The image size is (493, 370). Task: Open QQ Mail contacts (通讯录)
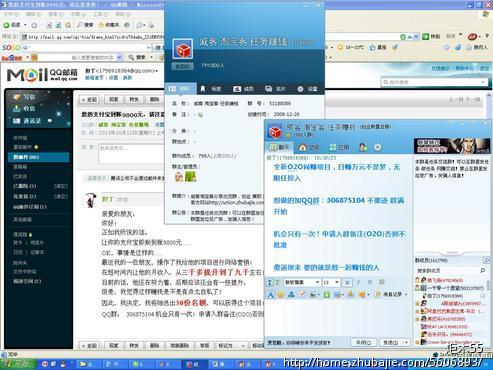pos(27,121)
